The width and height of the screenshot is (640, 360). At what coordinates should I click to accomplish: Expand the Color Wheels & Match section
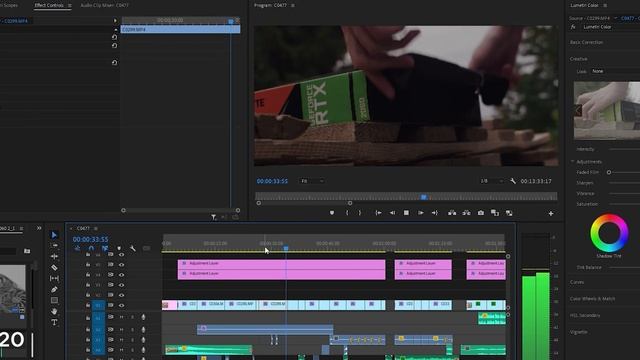pos(592,299)
